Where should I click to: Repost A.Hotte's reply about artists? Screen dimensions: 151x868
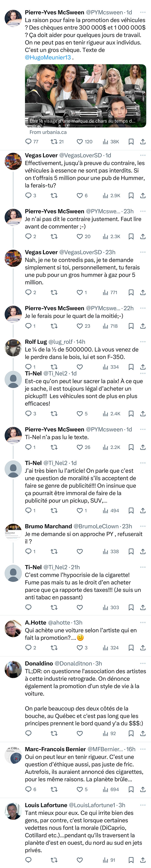(x=54, y=648)
